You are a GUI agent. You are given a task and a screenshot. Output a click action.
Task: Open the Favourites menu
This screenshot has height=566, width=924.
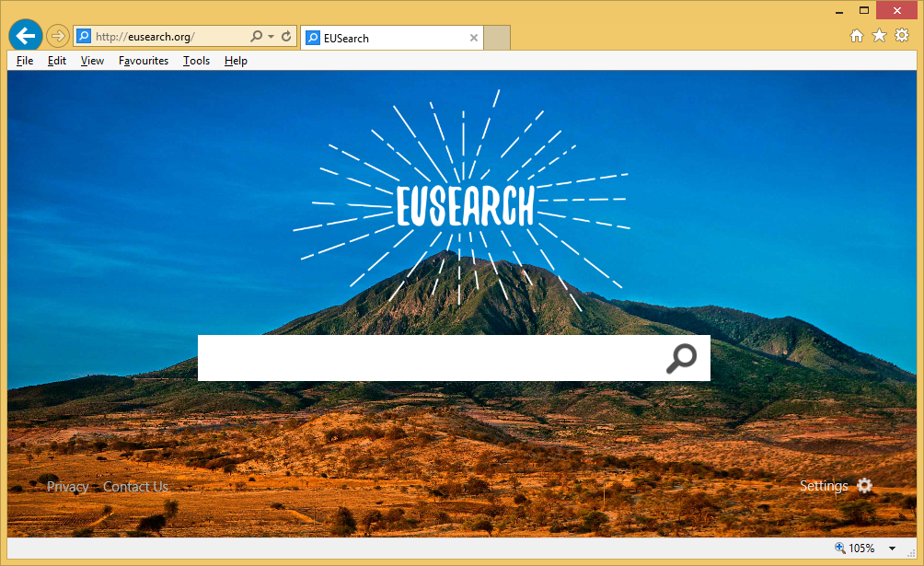coord(144,61)
